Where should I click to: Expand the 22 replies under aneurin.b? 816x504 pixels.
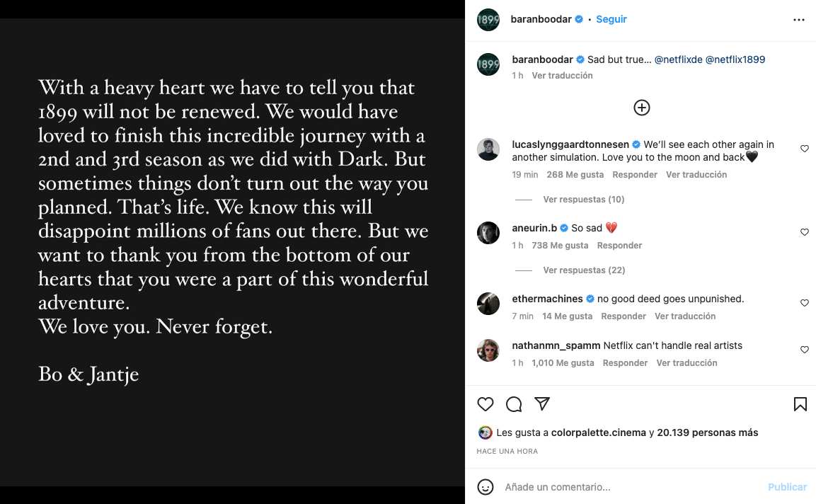tap(583, 270)
